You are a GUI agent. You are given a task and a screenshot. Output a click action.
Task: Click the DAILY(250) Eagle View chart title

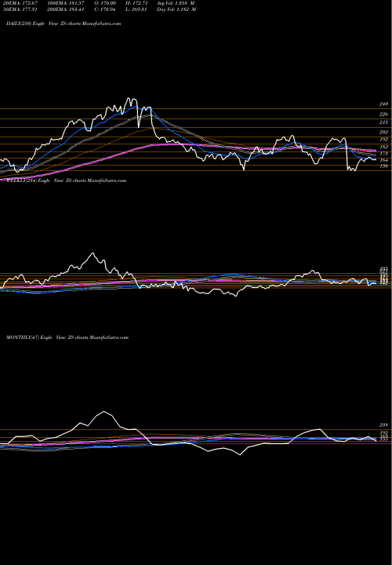click(64, 24)
